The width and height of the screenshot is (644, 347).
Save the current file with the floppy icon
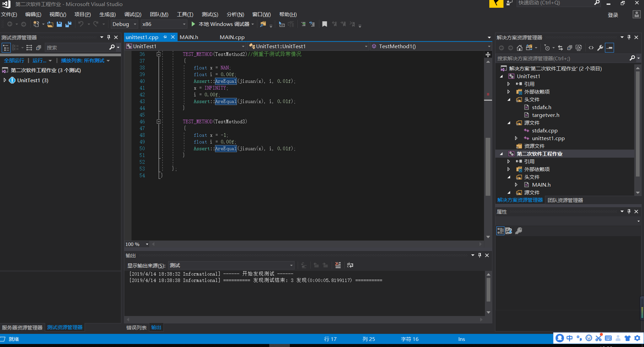[59, 24]
